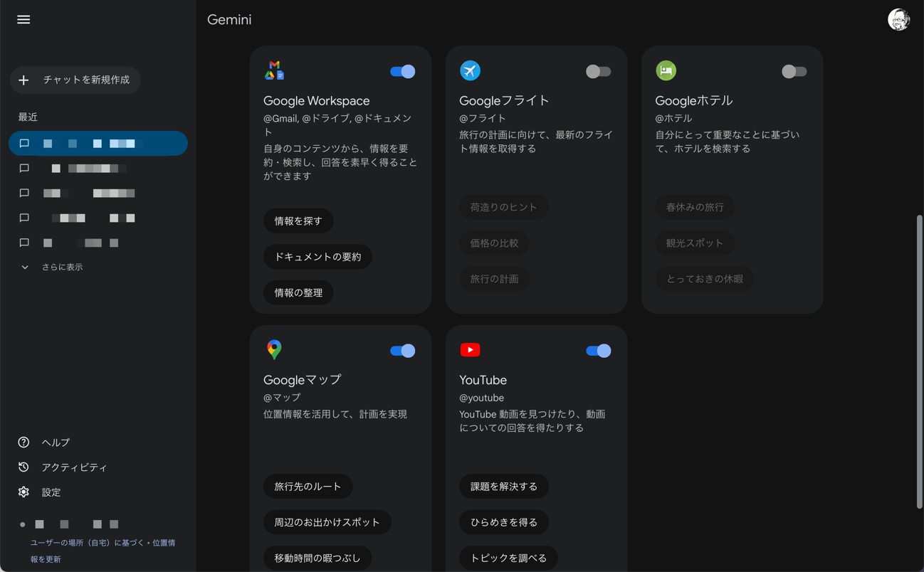
Task: Click the @フライト handle text
Action: [x=483, y=118]
